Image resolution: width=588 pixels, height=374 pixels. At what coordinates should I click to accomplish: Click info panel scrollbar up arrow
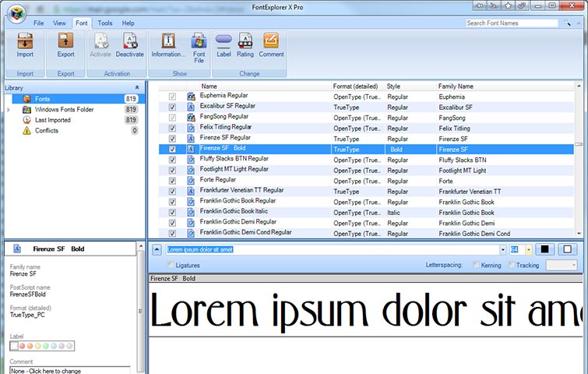click(141, 246)
